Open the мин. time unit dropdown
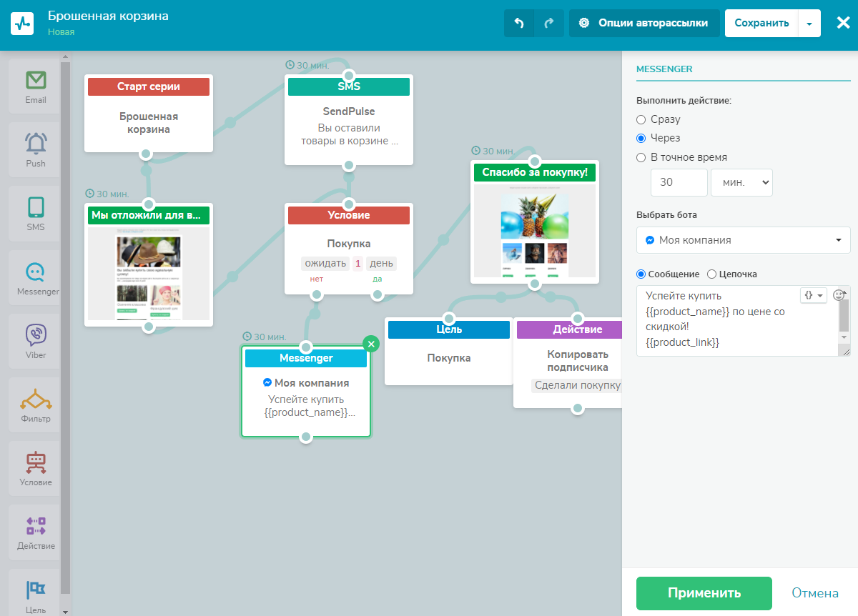Screen dimensions: 858x616 [741, 182]
